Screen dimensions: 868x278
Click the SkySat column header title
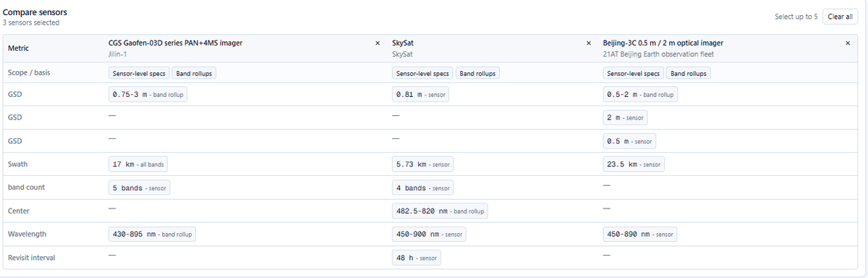pos(403,43)
